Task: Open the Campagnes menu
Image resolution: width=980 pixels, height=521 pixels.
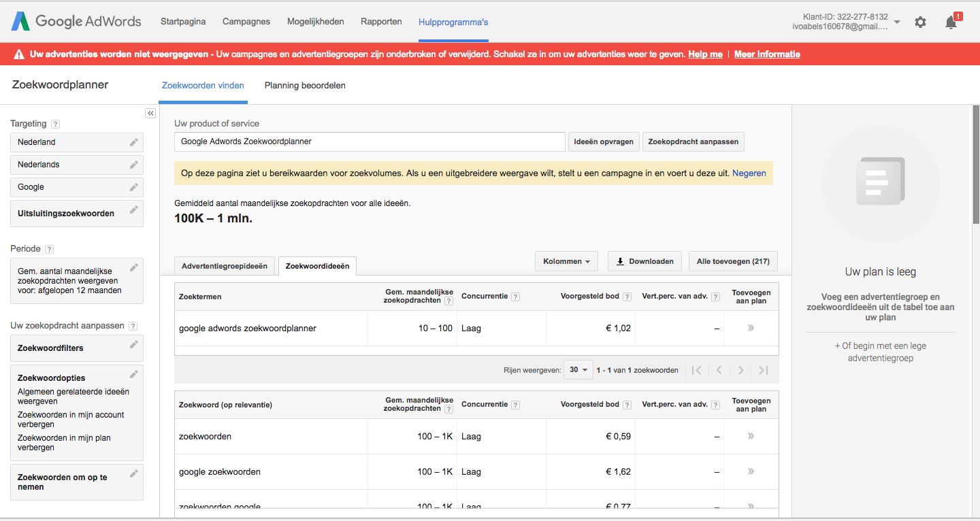Action: click(246, 22)
